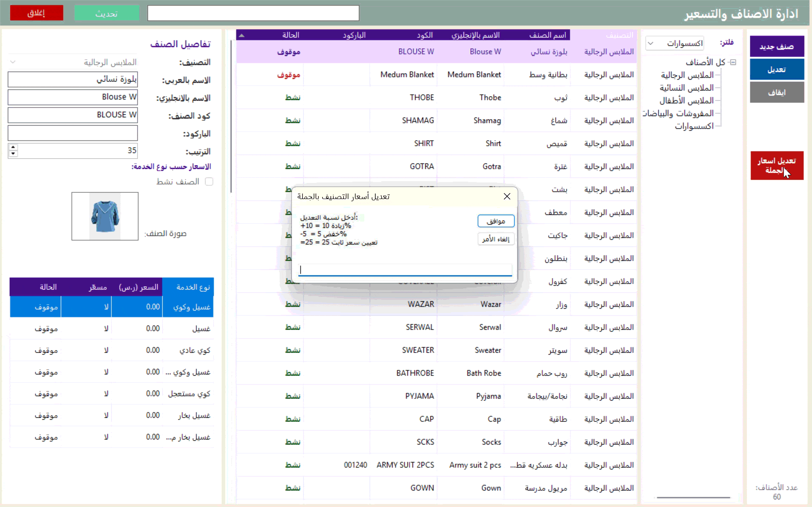Image resolution: width=812 pixels, height=507 pixels.
Task: Select غسيل بخار service row
Action: click(x=112, y=415)
